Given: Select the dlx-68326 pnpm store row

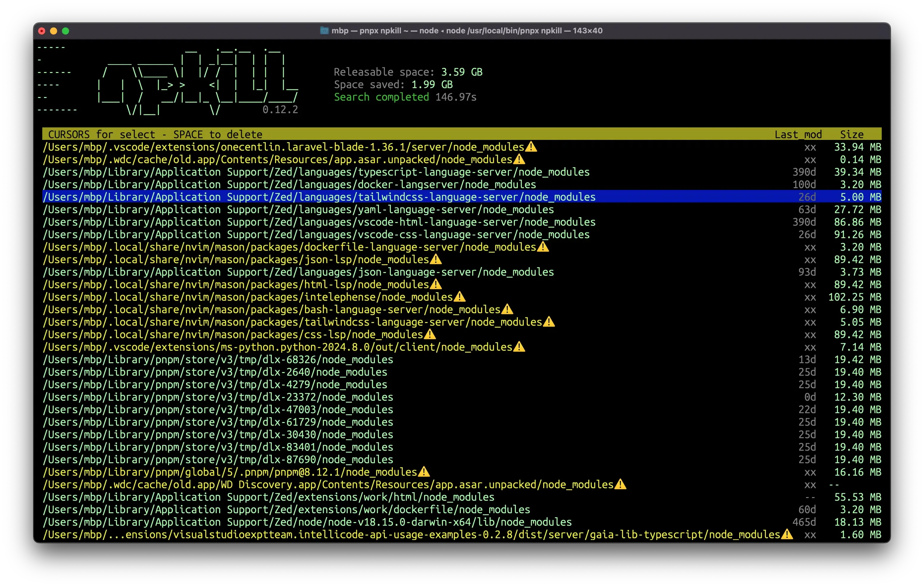Looking at the screenshot, I should [x=218, y=360].
